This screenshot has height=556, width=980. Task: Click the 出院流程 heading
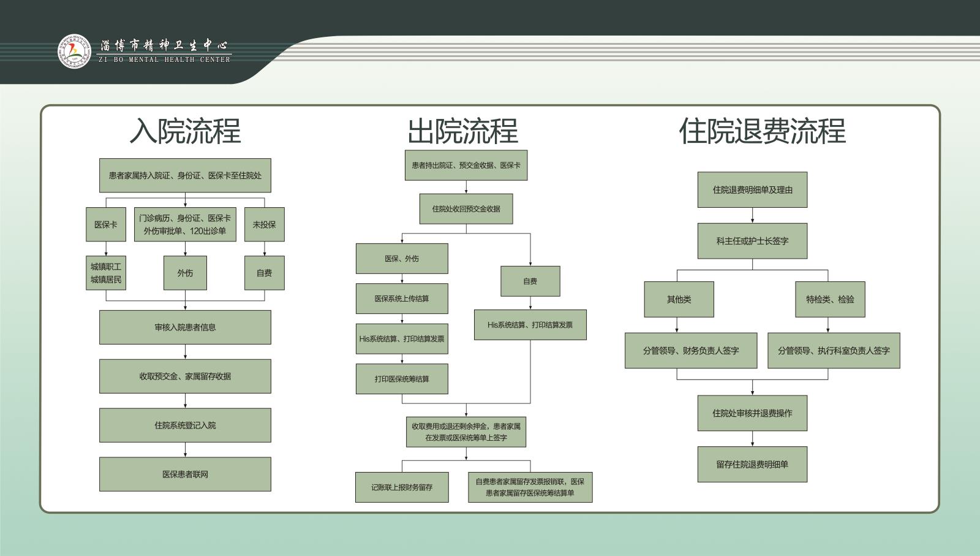click(463, 131)
